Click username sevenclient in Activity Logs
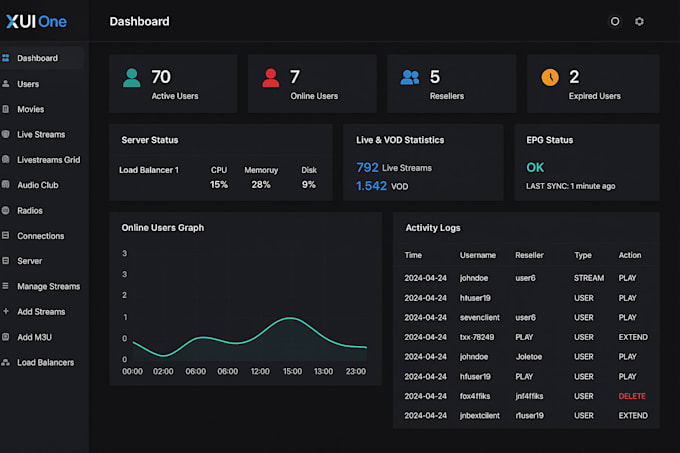This screenshot has width=680, height=453. [480, 318]
